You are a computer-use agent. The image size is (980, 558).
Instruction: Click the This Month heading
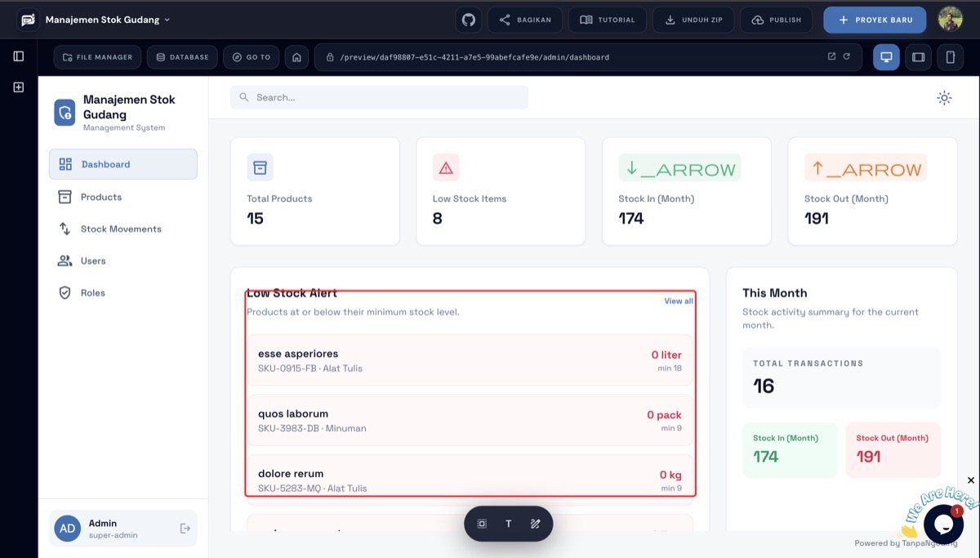tap(774, 292)
